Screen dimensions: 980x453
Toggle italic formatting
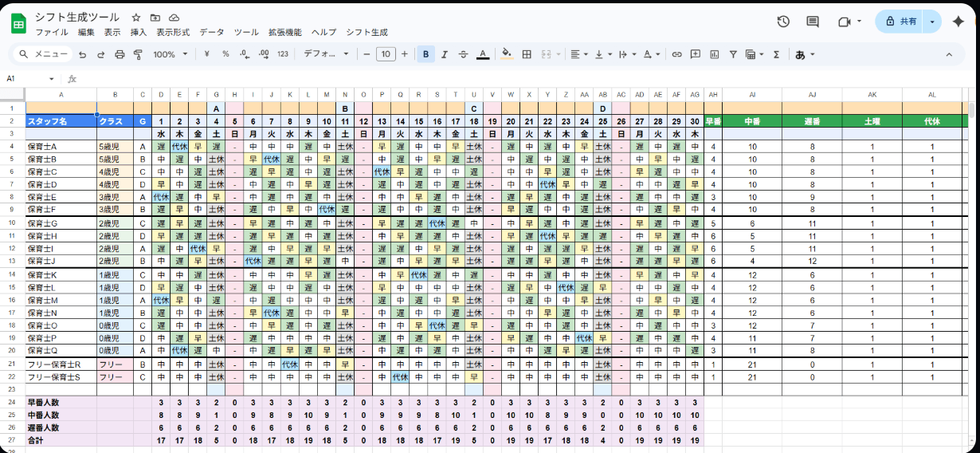pos(445,54)
